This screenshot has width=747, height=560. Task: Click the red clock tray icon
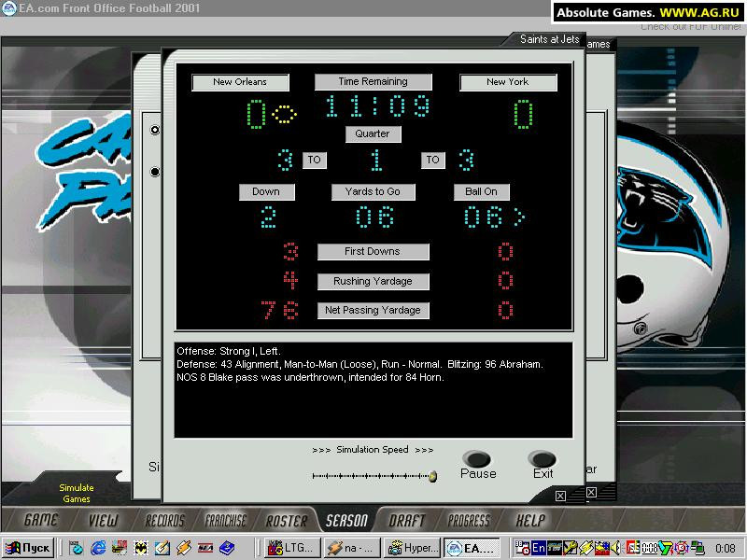pyautogui.click(x=682, y=548)
